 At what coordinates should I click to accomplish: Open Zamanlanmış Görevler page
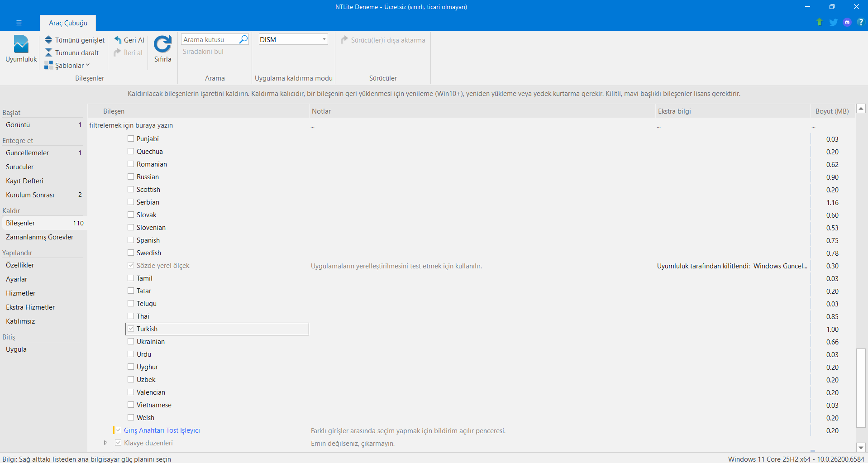[x=43, y=237]
